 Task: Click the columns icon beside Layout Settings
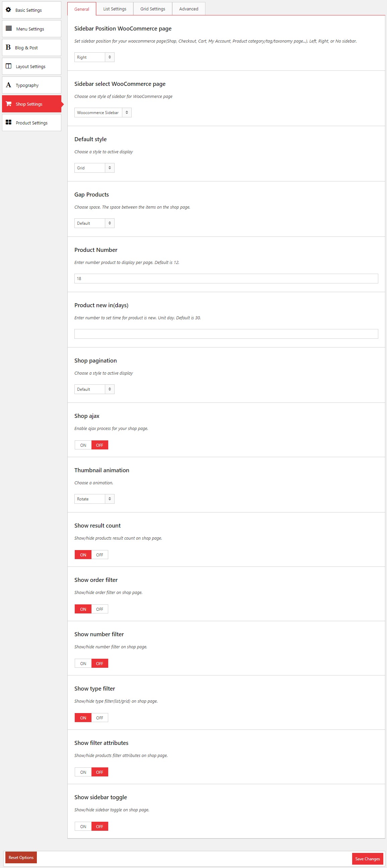[x=9, y=66]
